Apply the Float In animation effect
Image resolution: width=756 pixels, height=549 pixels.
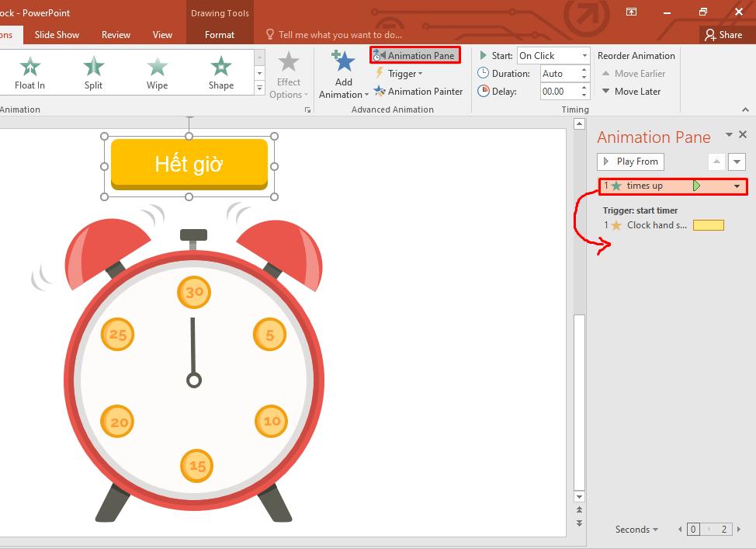pyautogui.click(x=29, y=72)
